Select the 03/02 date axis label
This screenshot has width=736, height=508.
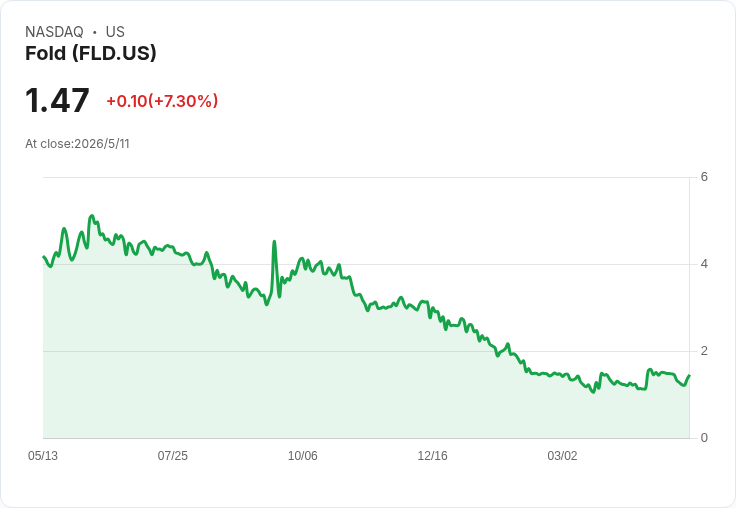click(562, 455)
